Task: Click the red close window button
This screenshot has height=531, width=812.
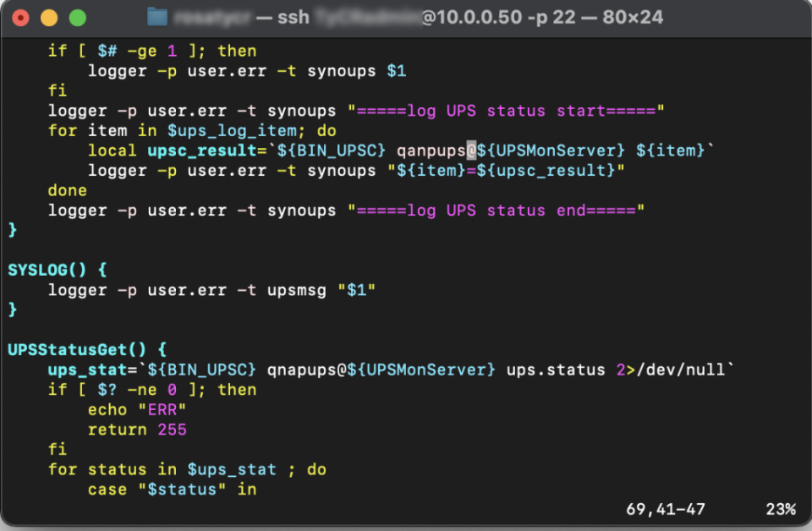Action: (20, 18)
